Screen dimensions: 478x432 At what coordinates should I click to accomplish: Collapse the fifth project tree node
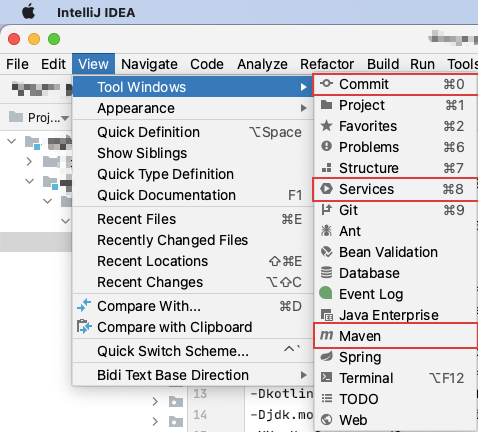click(65, 221)
